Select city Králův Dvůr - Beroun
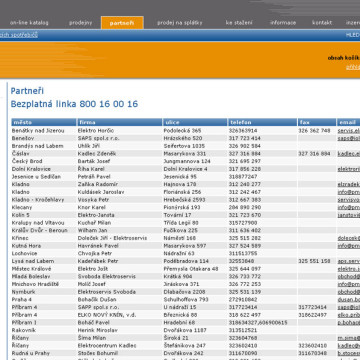 tap(39, 230)
